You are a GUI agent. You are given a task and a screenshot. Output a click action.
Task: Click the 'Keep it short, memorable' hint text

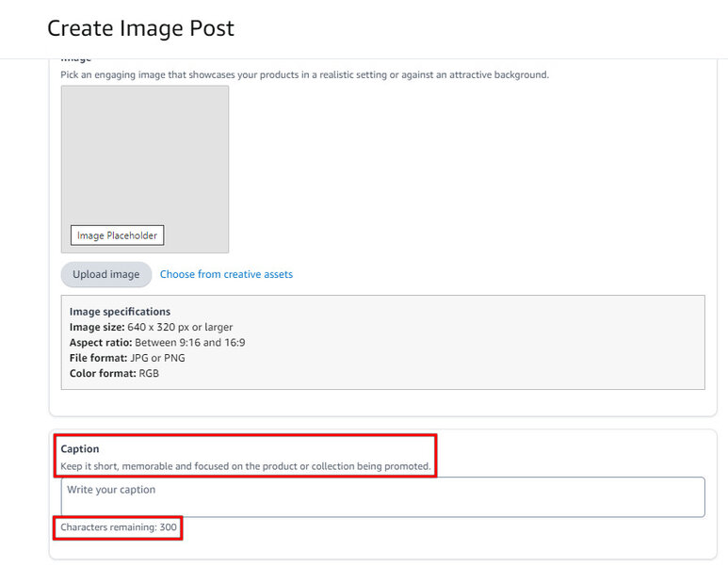coord(246,466)
